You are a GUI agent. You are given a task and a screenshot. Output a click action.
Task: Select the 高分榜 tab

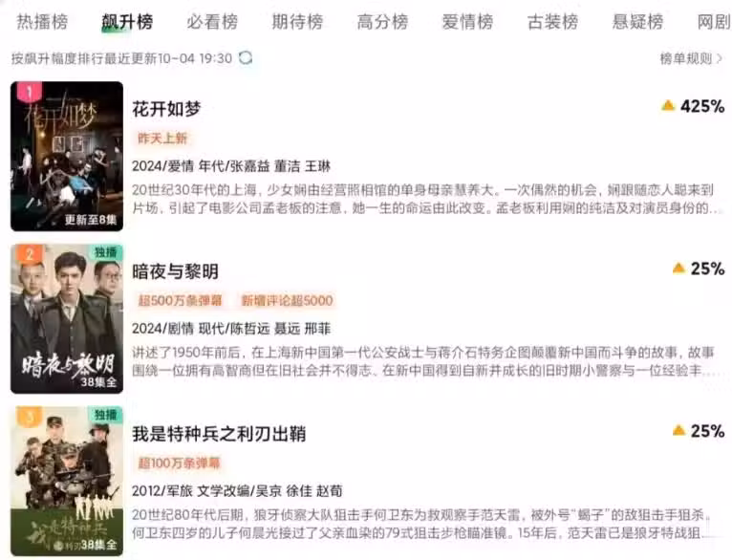tap(383, 22)
